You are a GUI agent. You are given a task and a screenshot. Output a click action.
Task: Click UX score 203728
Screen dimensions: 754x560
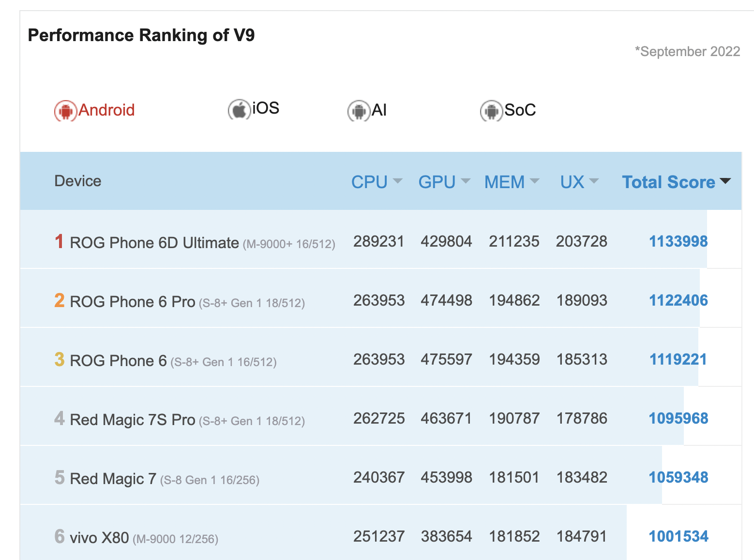(582, 241)
